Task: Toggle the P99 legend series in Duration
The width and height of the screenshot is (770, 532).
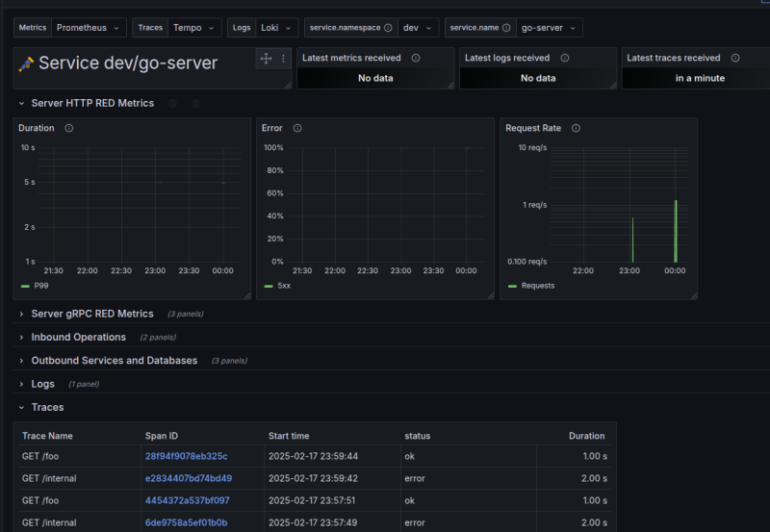Action: (x=40, y=286)
